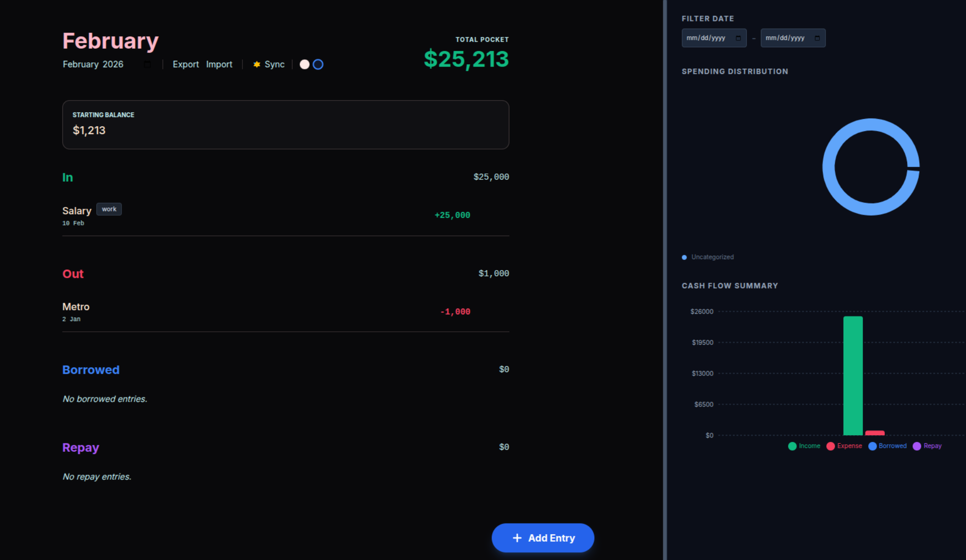Click the green Income legend circle
This screenshot has width=966, height=560.
point(792,446)
